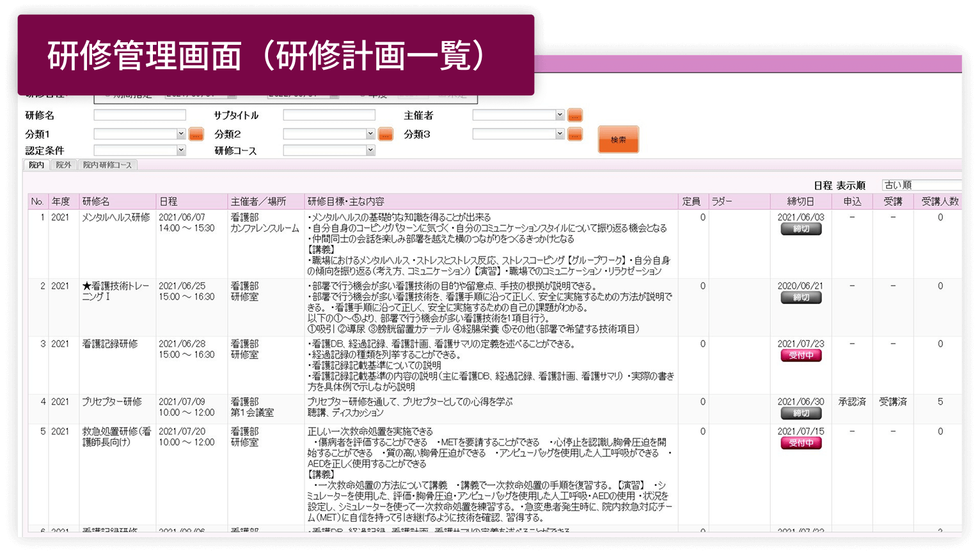Click the 受付中 badge on the 看護記録研修 row

pos(801,355)
